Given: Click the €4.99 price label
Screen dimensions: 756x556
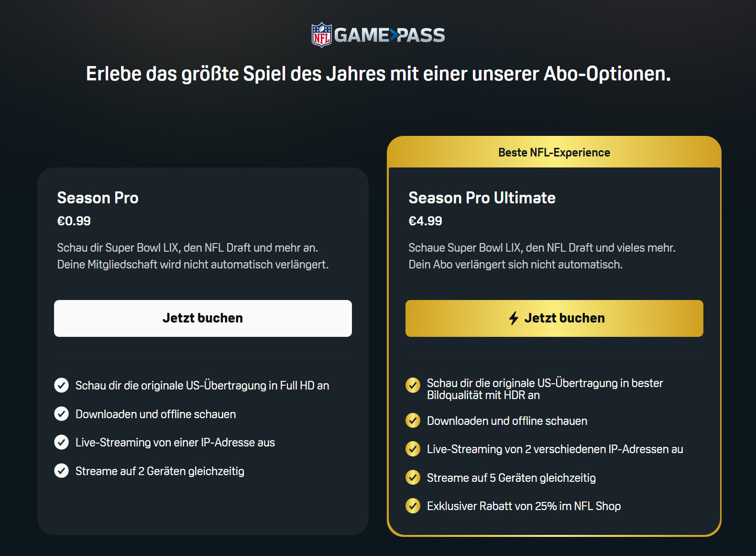Looking at the screenshot, I should pyautogui.click(x=425, y=221).
